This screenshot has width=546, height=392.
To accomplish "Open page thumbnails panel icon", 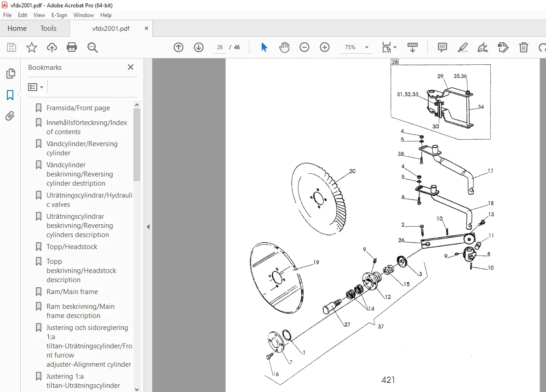I will (11, 74).
